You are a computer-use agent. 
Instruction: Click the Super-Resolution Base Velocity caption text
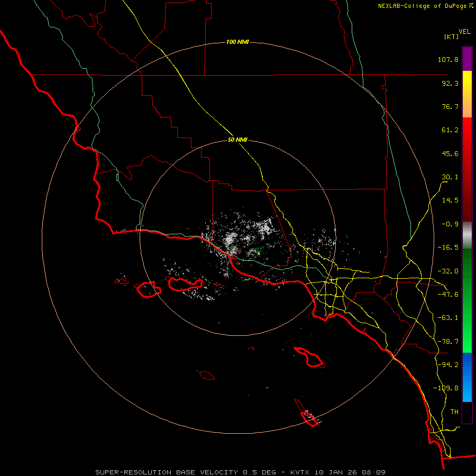[x=241, y=472]
